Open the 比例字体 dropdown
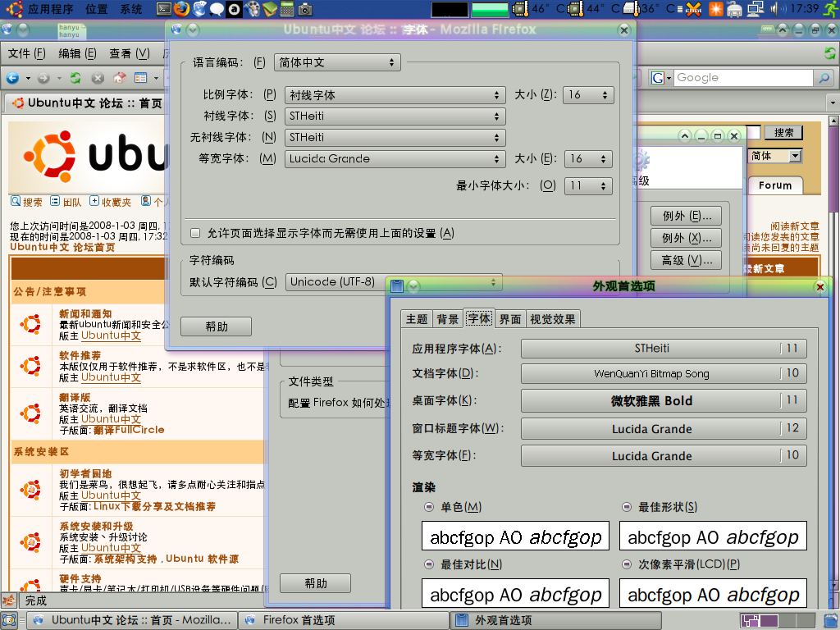This screenshot has height=630, width=840. [x=395, y=95]
